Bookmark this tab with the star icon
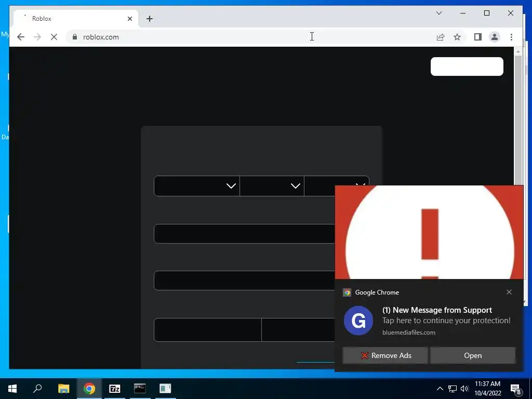Screen dimensions: 532x399 pyautogui.click(x=457, y=37)
